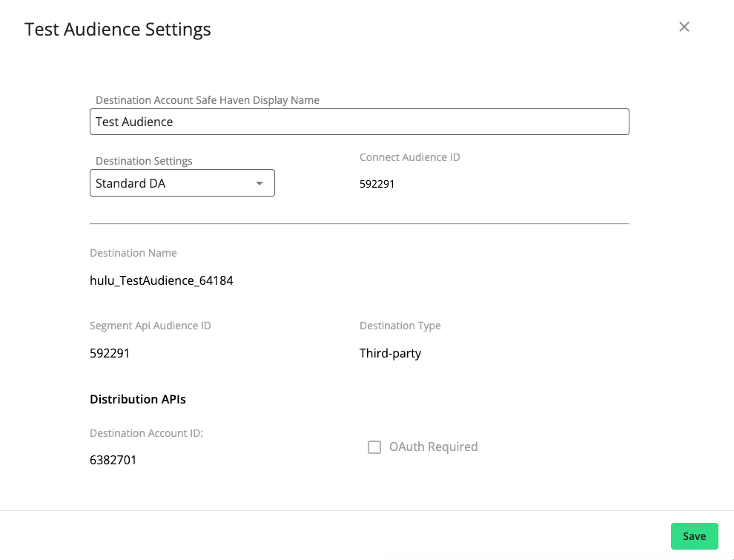Select Standard DA from Destination Settings
The width and height of the screenshot is (734, 560).
coord(182,182)
